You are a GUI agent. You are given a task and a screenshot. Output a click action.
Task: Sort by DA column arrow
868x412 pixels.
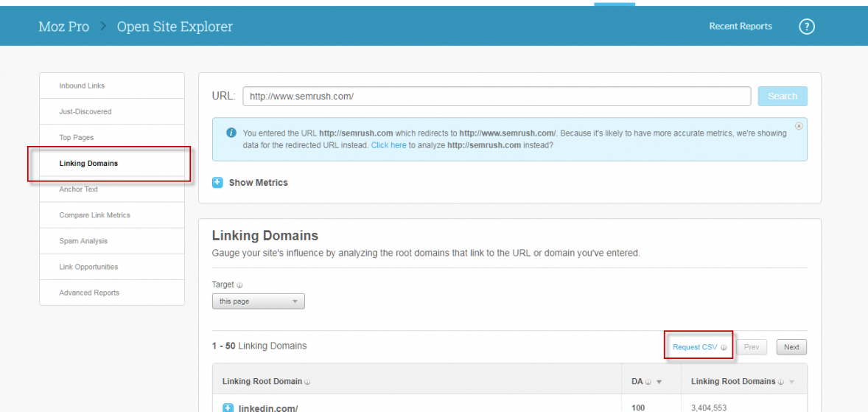coord(659,382)
